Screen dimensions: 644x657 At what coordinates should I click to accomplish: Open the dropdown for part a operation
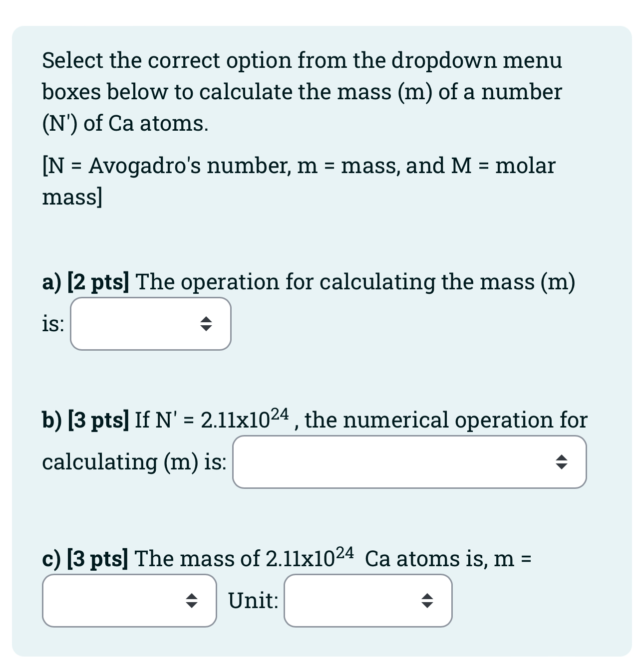tap(150, 324)
